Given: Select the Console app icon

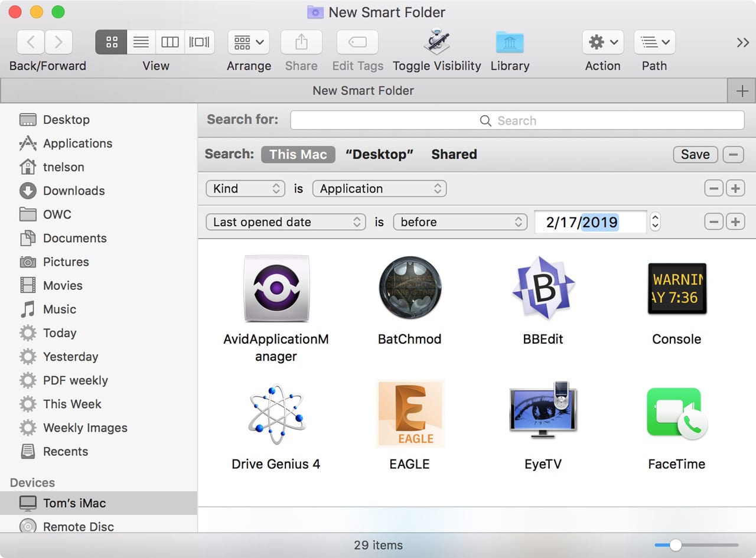Looking at the screenshot, I should [677, 288].
